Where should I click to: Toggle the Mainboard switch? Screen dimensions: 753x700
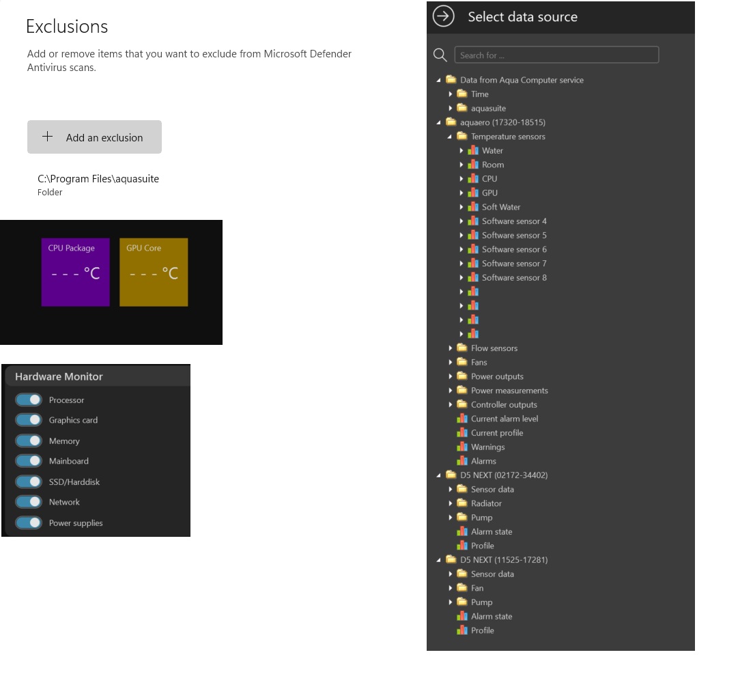click(29, 461)
